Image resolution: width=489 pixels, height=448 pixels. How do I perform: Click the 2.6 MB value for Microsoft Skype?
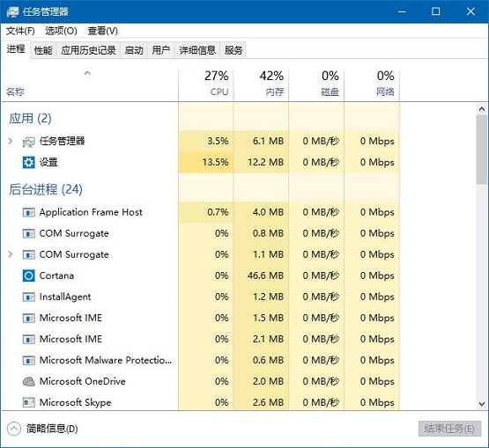tap(268, 402)
